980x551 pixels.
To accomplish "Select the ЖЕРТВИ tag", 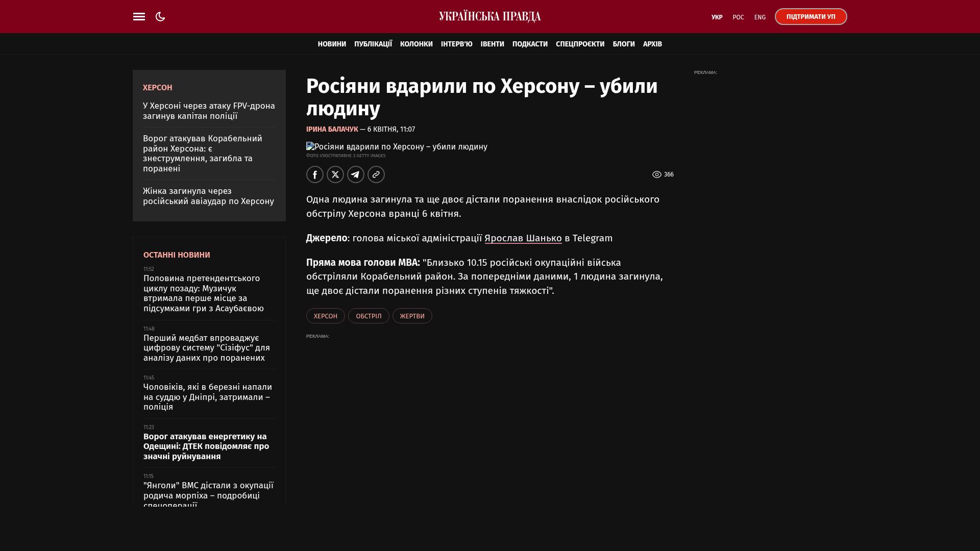I will point(412,316).
